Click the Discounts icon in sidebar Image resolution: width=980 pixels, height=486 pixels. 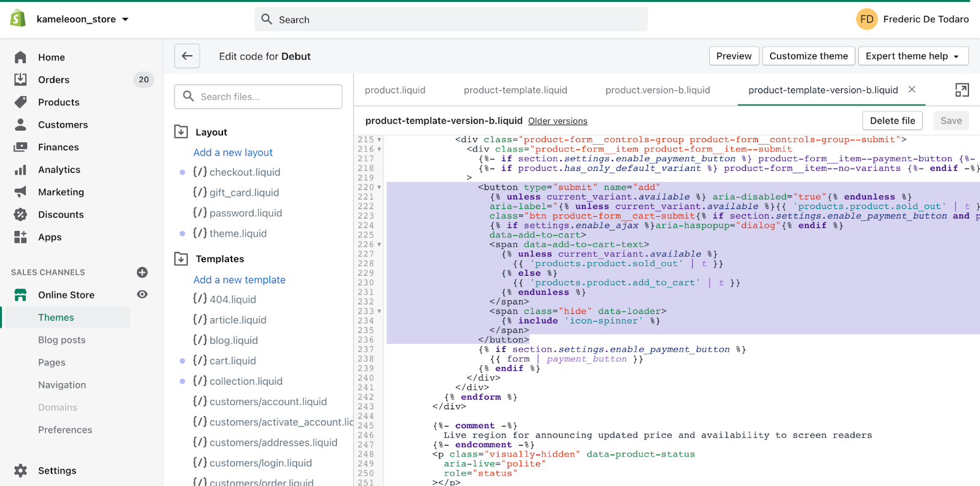click(x=20, y=215)
